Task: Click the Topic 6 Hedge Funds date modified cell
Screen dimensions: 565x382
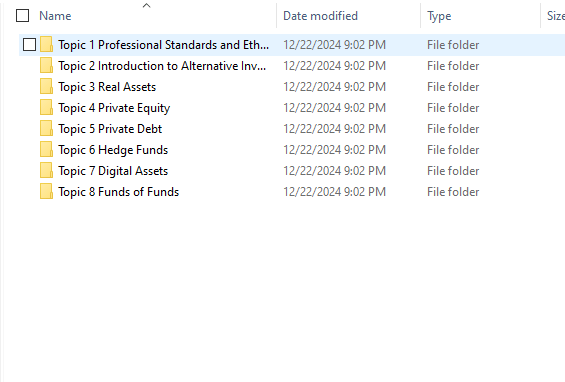Action: coord(334,150)
